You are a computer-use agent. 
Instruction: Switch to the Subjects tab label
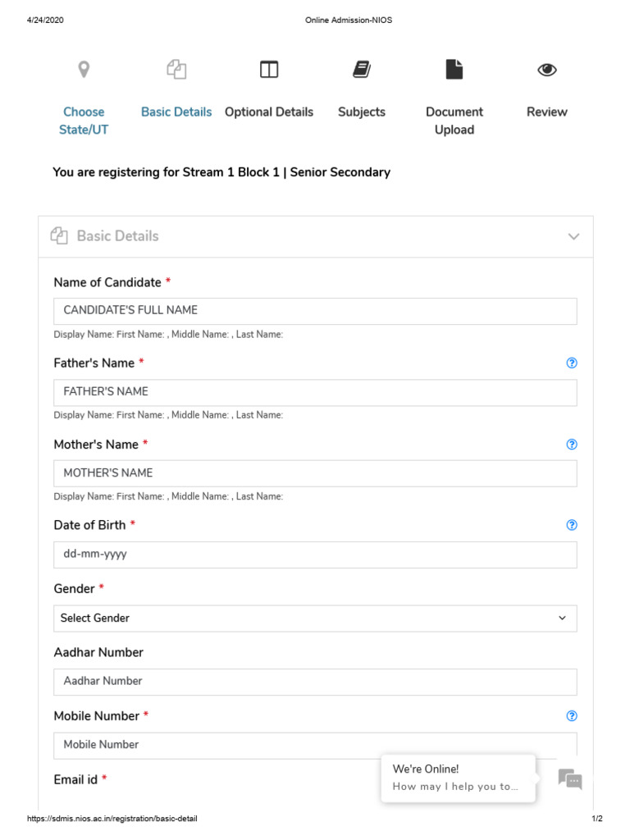(x=362, y=112)
